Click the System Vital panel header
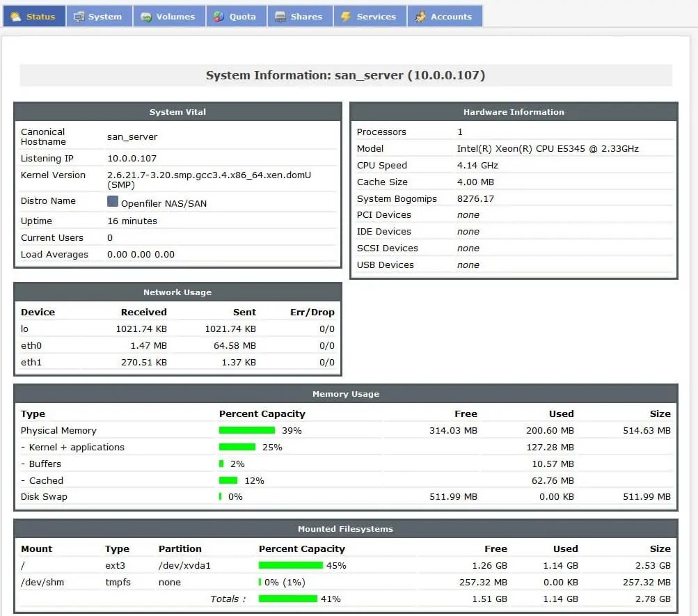This screenshot has width=698, height=616. pos(177,111)
